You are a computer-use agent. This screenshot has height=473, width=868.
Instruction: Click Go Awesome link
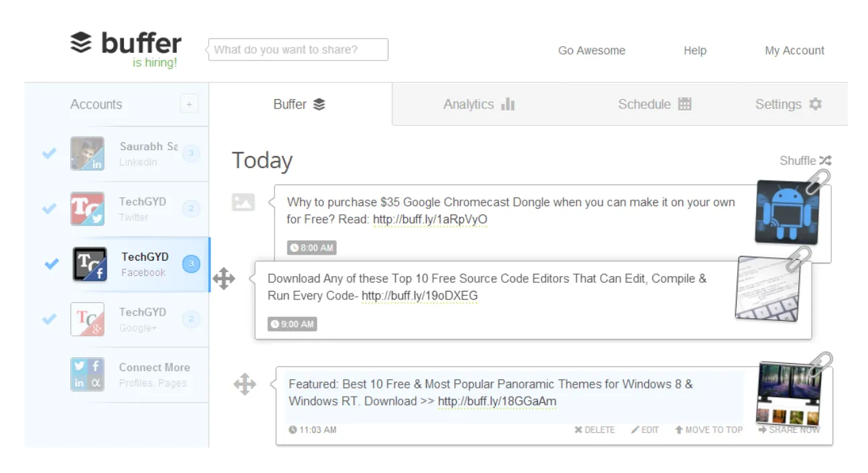591,50
